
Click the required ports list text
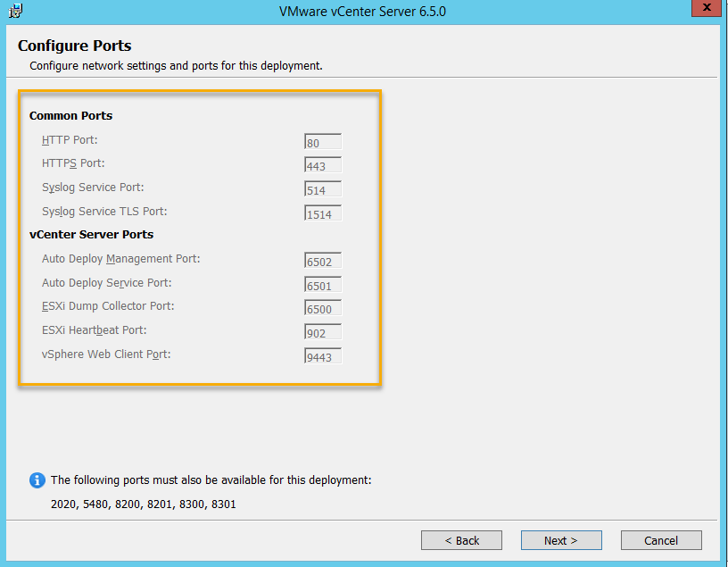click(143, 504)
